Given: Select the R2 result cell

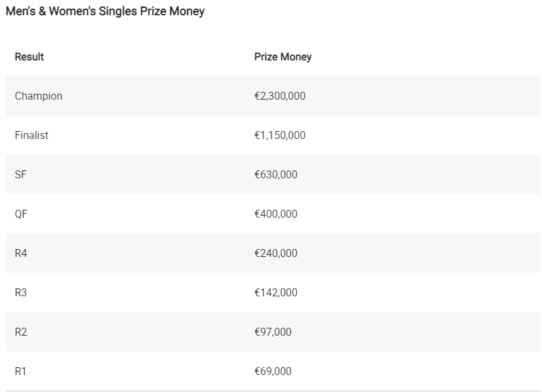Looking at the screenshot, I should coord(21,332).
